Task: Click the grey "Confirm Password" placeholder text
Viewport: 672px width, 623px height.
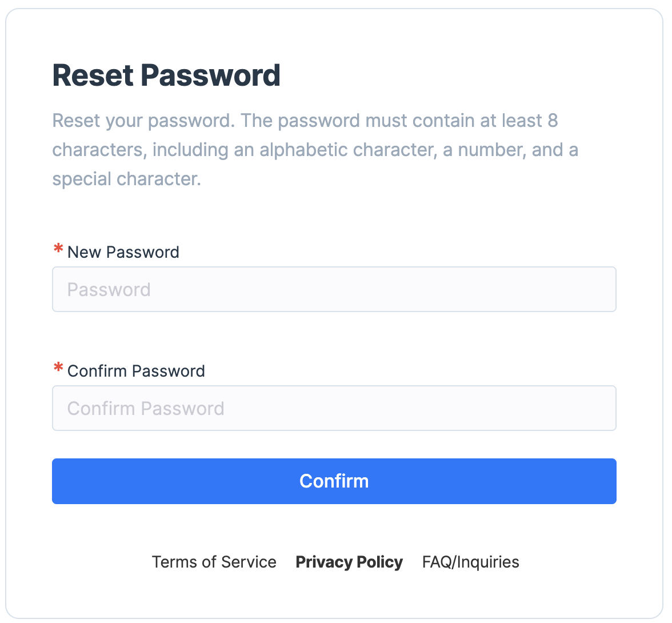Action: (x=146, y=409)
